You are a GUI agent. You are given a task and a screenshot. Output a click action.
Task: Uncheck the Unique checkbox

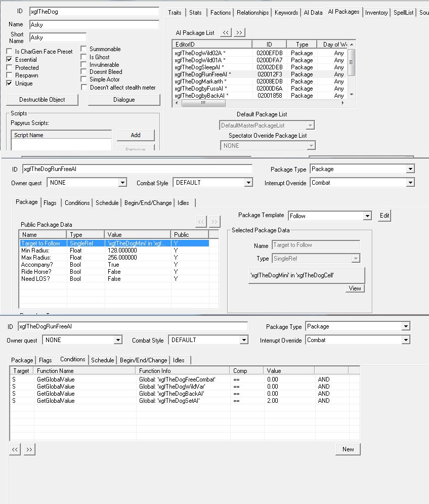point(9,83)
